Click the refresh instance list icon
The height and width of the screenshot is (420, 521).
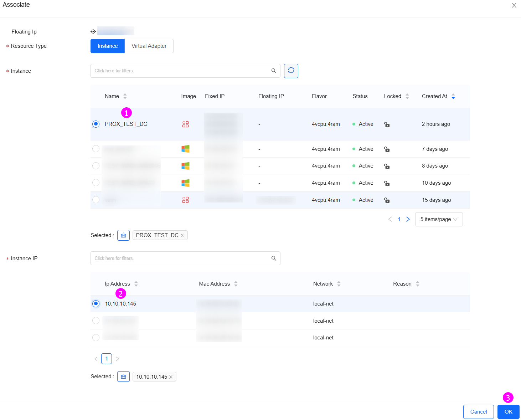tap(291, 71)
